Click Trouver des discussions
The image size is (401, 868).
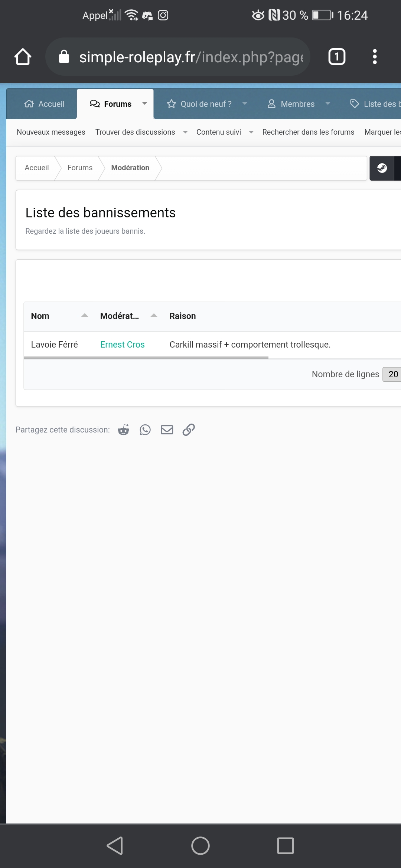[135, 132]
